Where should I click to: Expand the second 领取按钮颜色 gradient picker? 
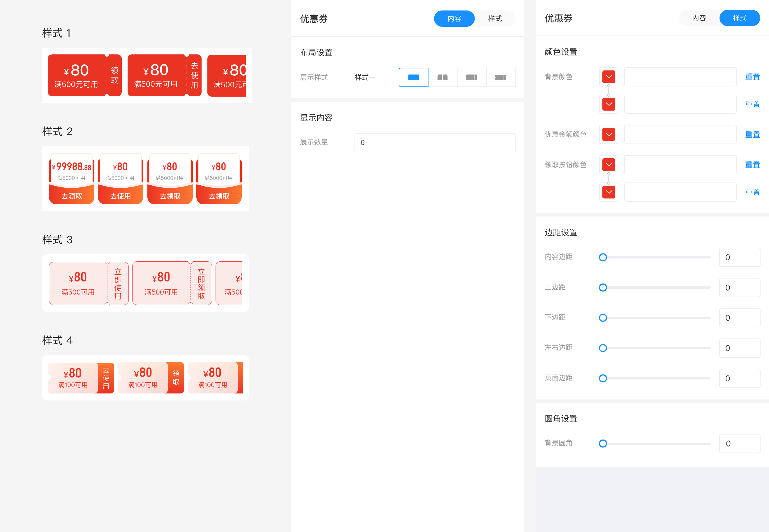point(609,192)
